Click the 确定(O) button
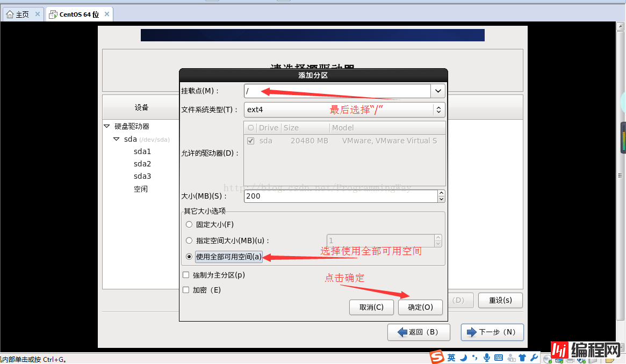The image size is (626, 364). point(420,307)
